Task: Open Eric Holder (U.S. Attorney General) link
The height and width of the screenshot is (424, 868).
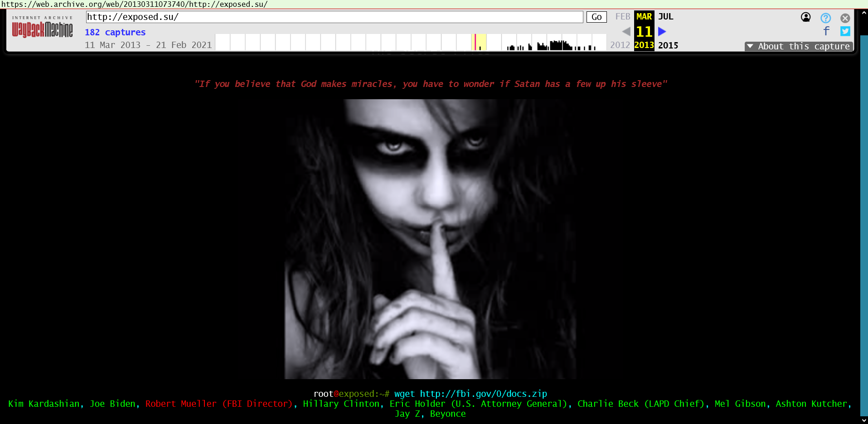Action: (478, 404)
